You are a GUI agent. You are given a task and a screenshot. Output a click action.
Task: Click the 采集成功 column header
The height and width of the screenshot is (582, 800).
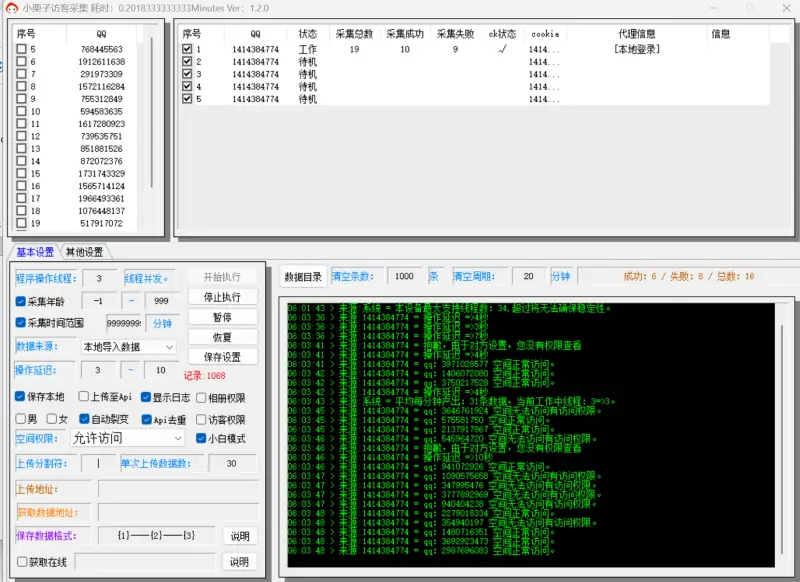[405, 33]
